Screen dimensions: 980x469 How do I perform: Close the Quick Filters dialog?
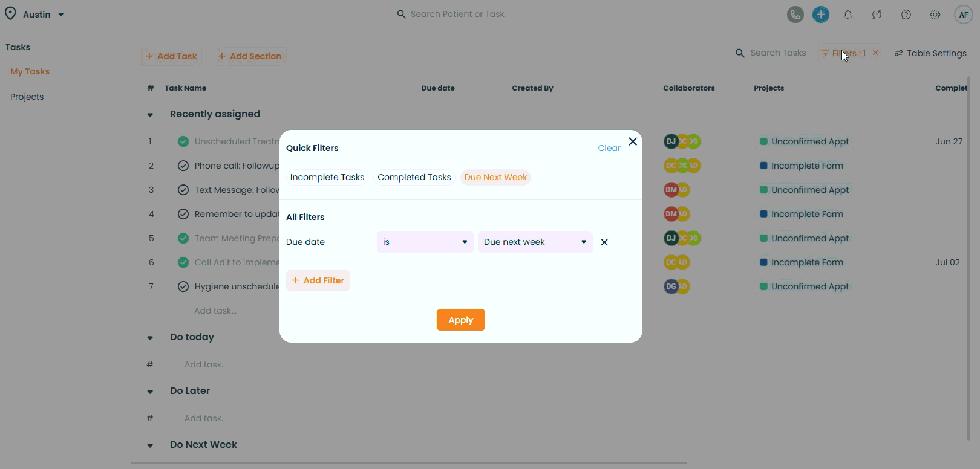point(632,141)
